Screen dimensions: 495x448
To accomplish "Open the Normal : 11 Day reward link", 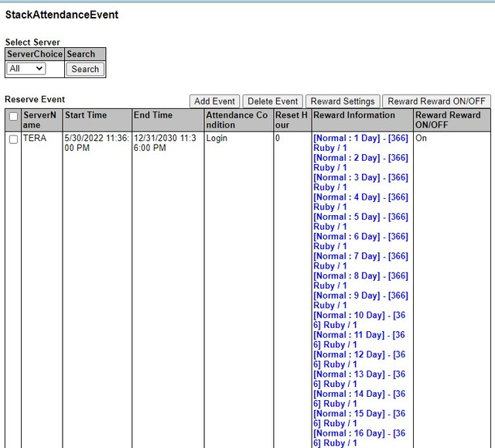I will (359, 340).
